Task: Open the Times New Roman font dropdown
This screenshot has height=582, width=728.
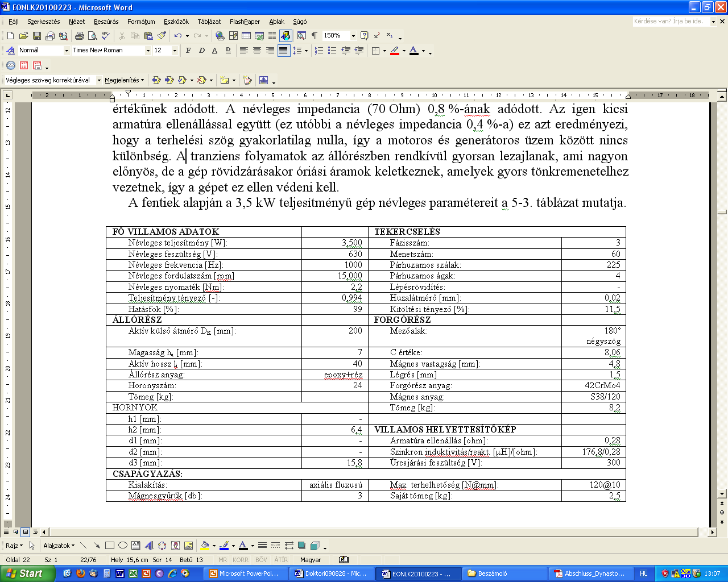Action: (x=148, y=51)
